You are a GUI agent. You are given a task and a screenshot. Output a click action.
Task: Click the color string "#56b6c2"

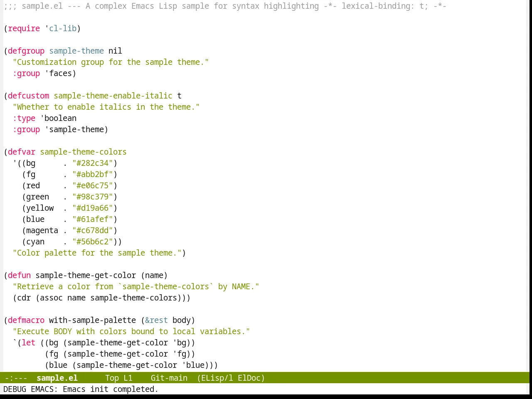(92, 241)
